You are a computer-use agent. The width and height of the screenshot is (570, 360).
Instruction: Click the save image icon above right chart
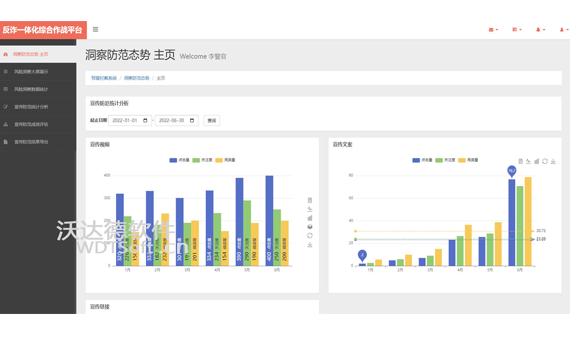pyautogui.click(x=553, y=161)
